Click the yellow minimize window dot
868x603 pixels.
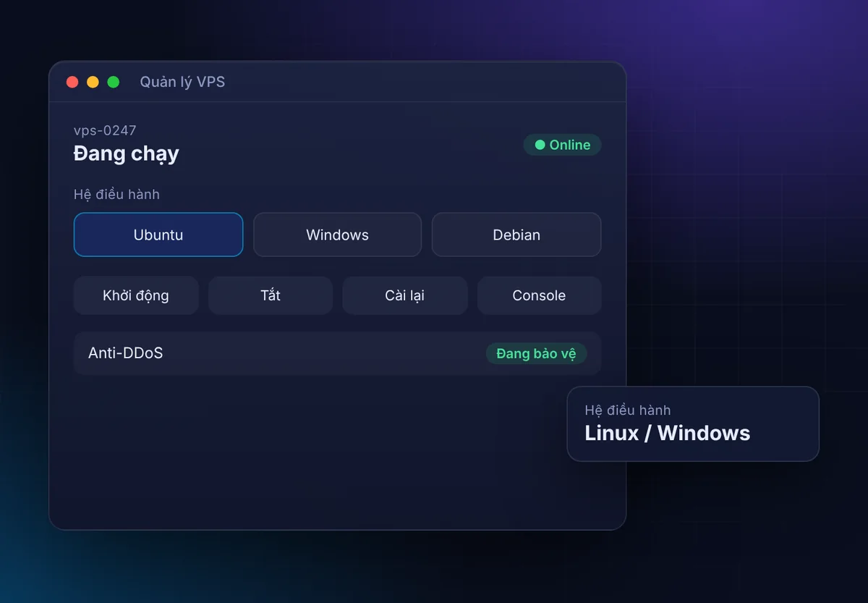point(93,82)
